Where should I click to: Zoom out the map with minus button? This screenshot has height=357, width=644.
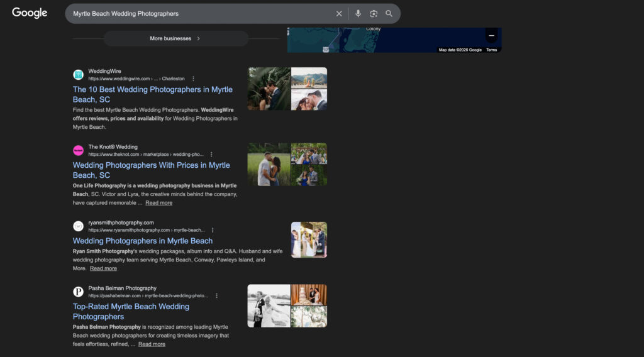(491, 36)
